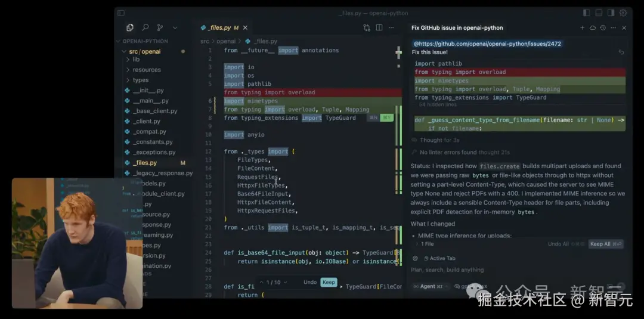Click Python icon beside _client.py
This screenshot has width=644, height=319.
[128, 121]
